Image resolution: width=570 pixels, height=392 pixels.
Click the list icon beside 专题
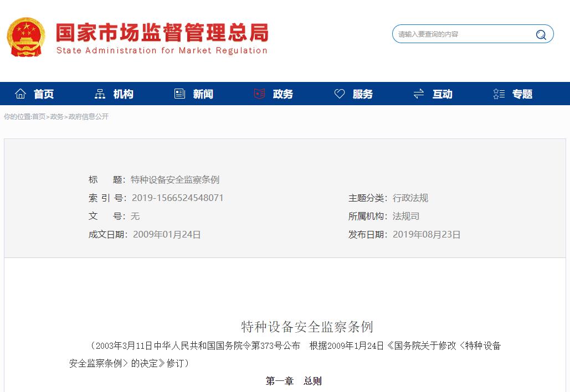tap(499, 94)
